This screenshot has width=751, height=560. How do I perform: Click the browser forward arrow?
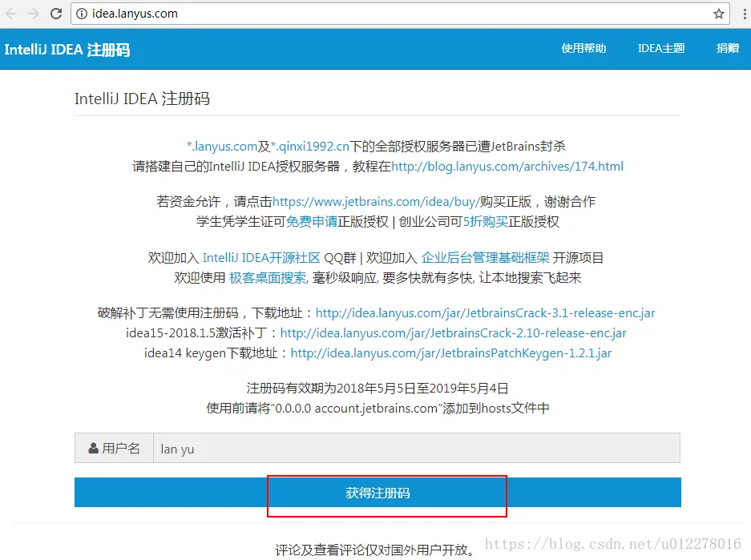point(34,14)
